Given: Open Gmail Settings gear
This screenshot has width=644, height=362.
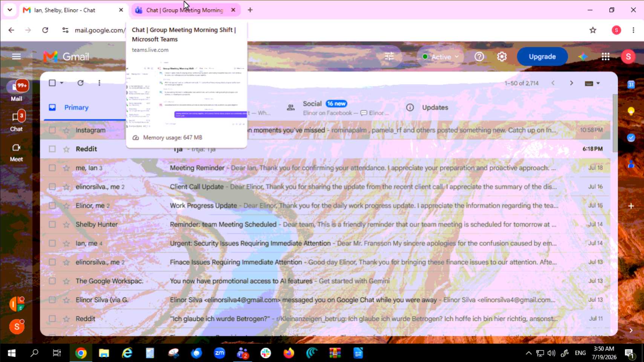Looking at the screenshot, I should coord(502,57).
